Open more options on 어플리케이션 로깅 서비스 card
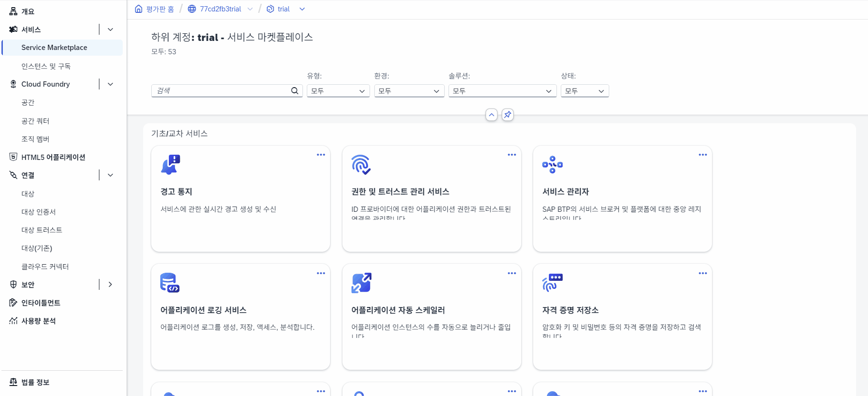The image size is (868, 396). point(321,273)
